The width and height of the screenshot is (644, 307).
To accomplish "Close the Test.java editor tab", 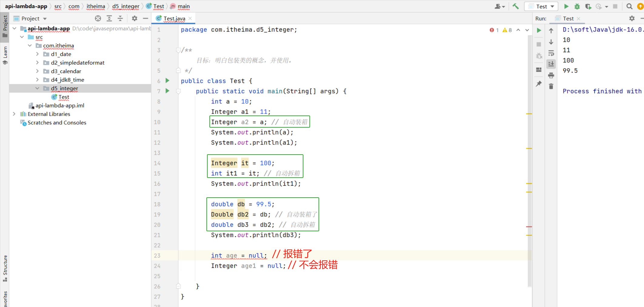I will [190, 18].
